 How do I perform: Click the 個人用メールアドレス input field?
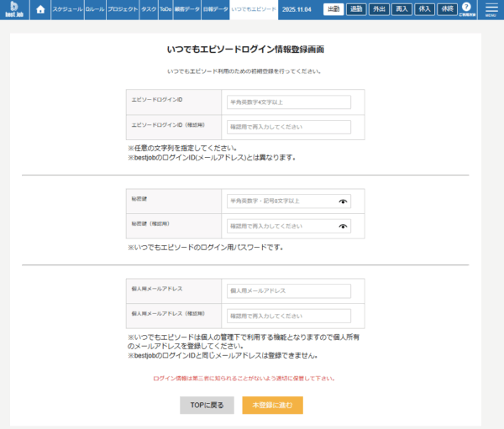pos(288,290)
